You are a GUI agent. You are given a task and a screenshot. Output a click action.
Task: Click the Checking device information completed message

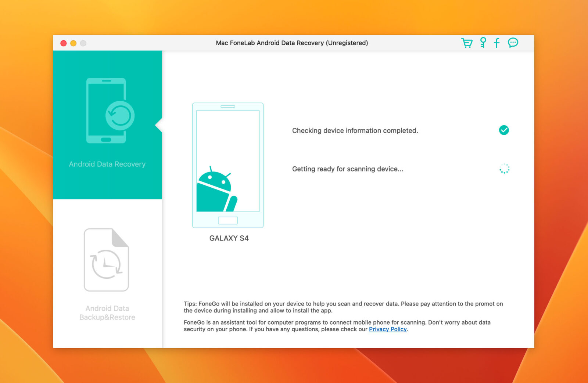click(355, 130)
